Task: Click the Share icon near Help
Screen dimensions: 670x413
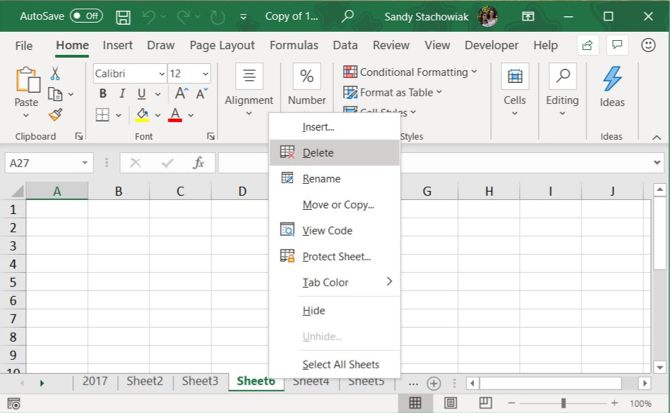Action: coord(588,45)
